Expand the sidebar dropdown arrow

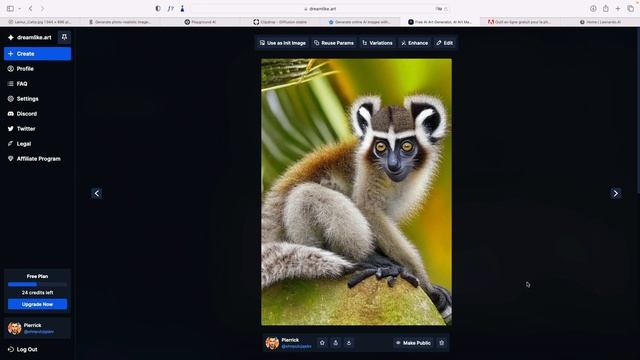19,9
